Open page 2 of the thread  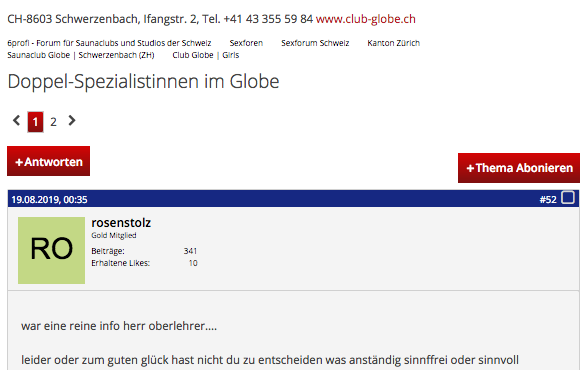coord(54,122)
